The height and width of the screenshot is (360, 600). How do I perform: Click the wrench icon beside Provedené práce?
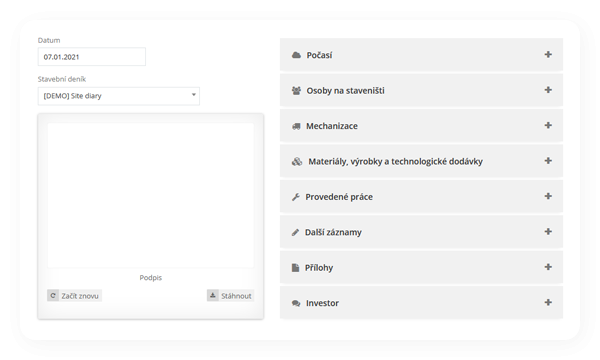coord(295,197)
